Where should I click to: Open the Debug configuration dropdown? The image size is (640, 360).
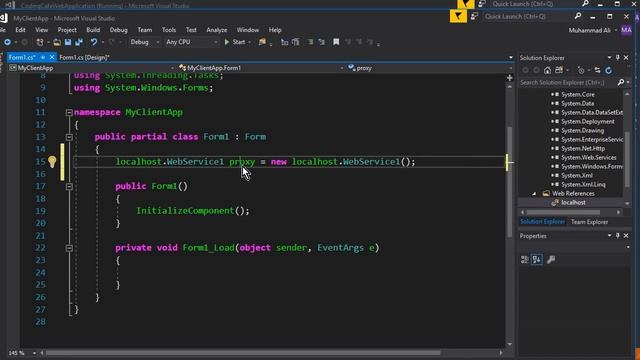click(144, 42)
